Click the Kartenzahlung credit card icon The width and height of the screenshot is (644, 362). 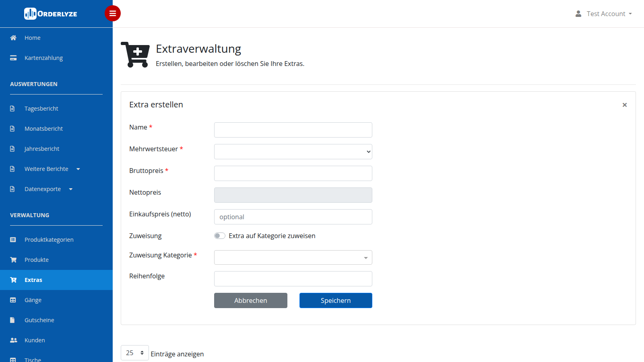coord(13,58)
